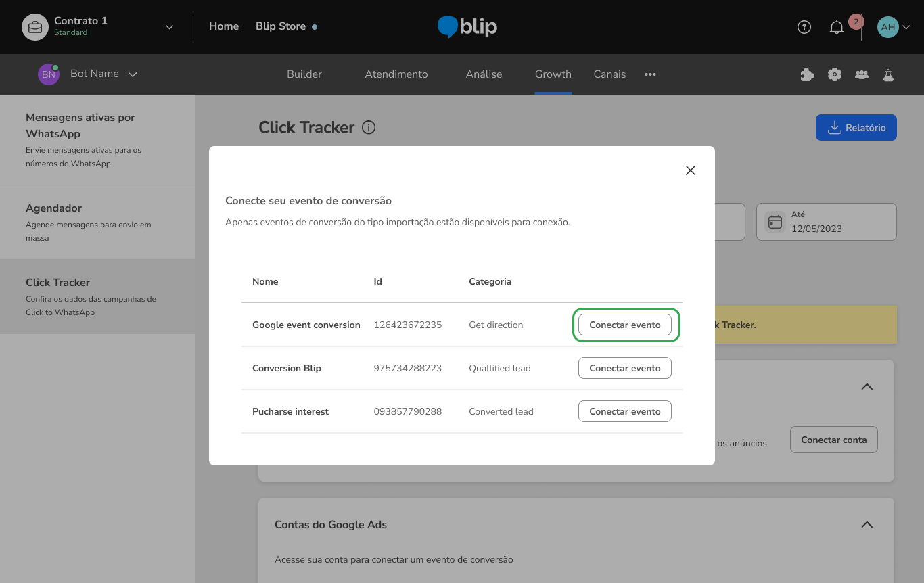Image resolution: width=924 pixels, height=583 pixels.
Task: Click the Blip logo
Action: (x=467, y=27)
